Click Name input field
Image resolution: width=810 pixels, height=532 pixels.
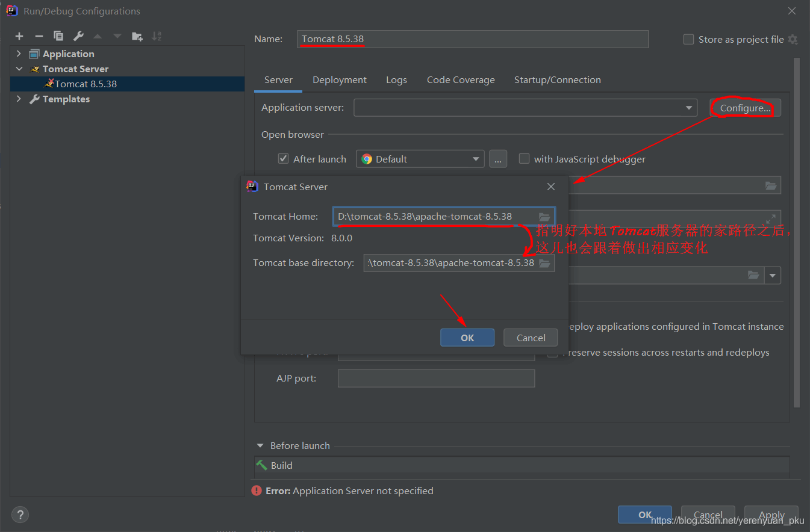tap(473, 39)
